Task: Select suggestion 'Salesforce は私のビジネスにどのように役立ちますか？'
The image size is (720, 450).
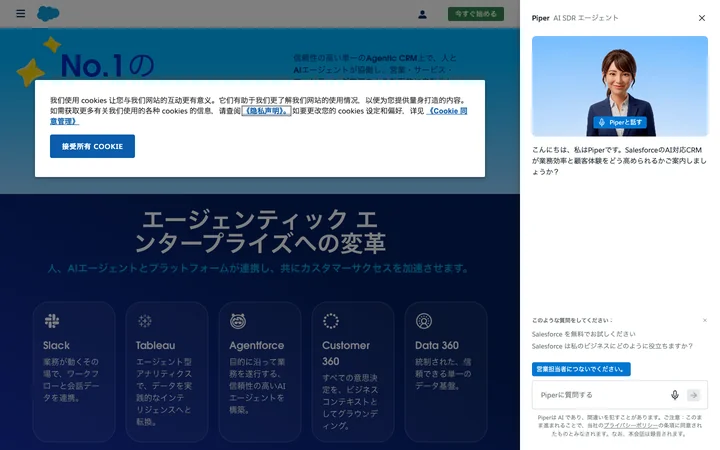Action: [612, 346]
